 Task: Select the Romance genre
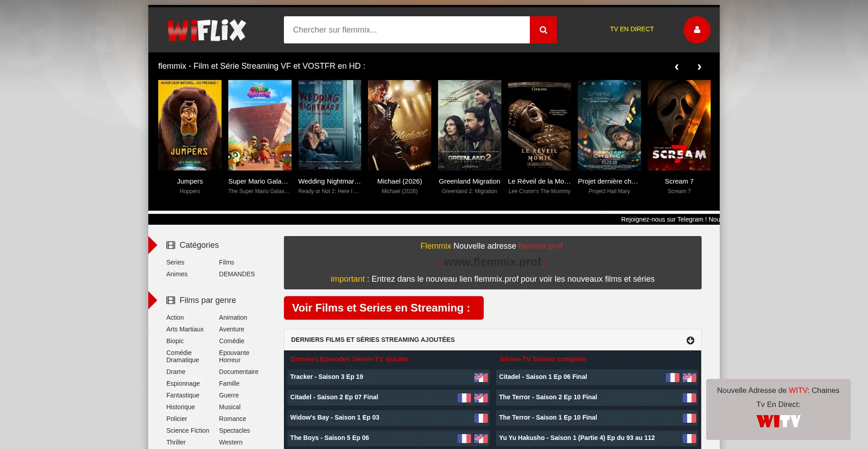tap(233, 419)
